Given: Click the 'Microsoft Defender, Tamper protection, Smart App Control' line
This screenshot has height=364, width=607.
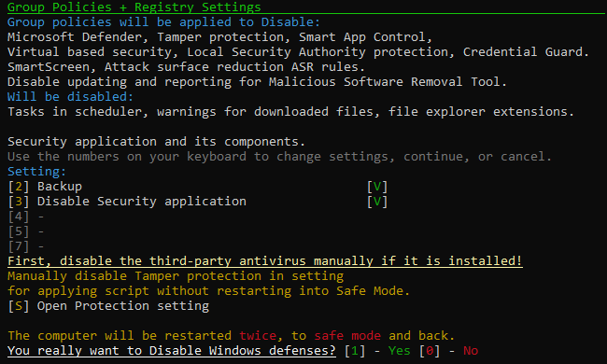Looking at the screenshot, I should tap(219, 37).
